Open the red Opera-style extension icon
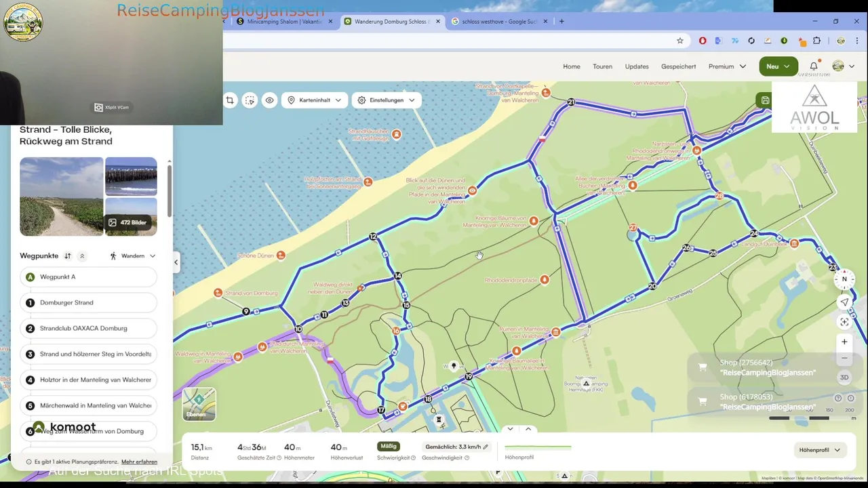 703,41
